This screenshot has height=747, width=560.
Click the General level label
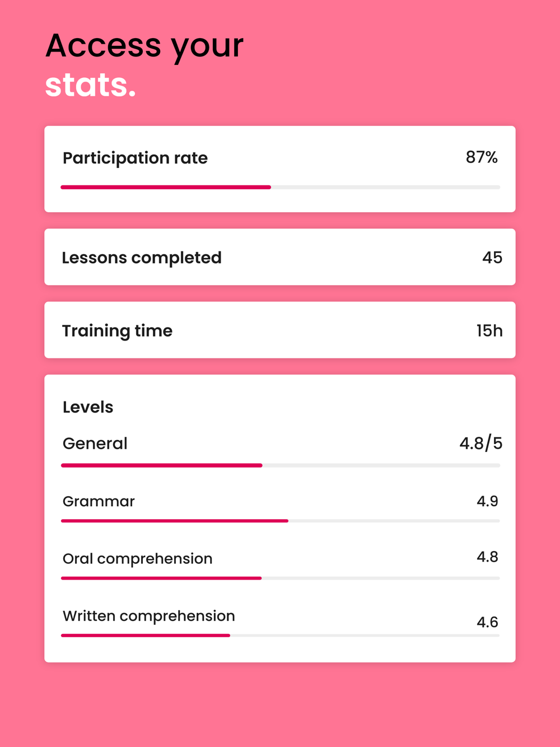[x=95, y=443]
